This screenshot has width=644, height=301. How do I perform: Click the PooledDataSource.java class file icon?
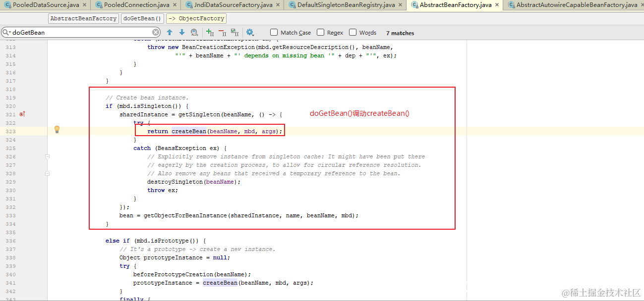[x=7, y=5]
